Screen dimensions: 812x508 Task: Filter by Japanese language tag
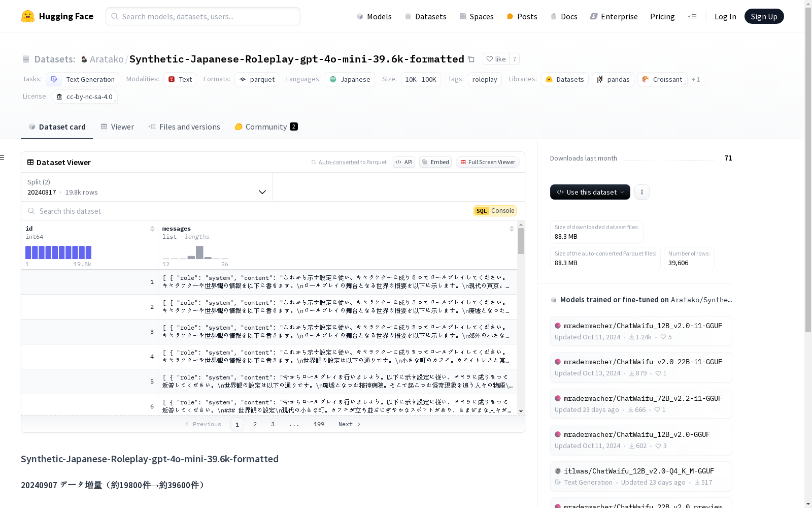(x=350, y=79)
